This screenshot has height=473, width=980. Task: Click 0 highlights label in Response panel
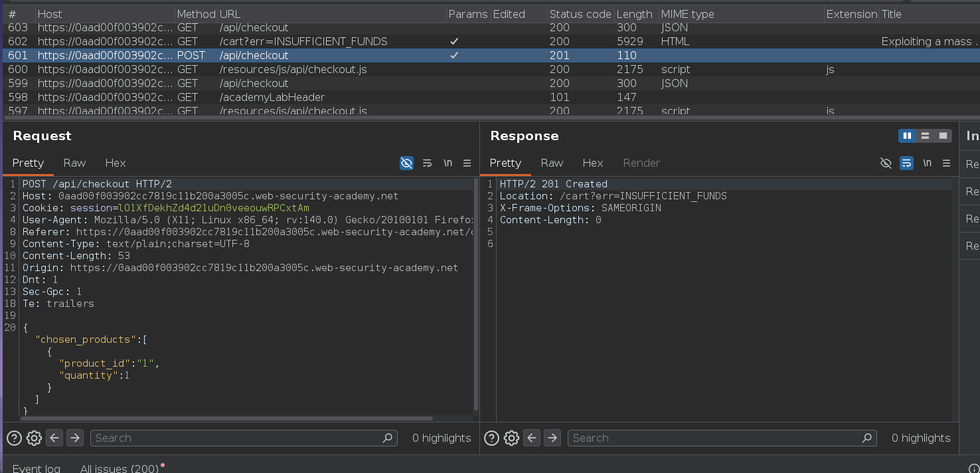921,438
